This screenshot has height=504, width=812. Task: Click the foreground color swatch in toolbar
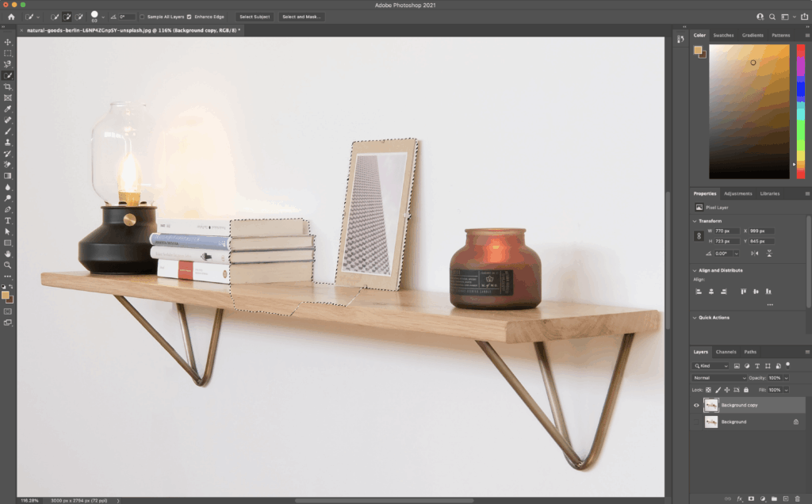6,295
